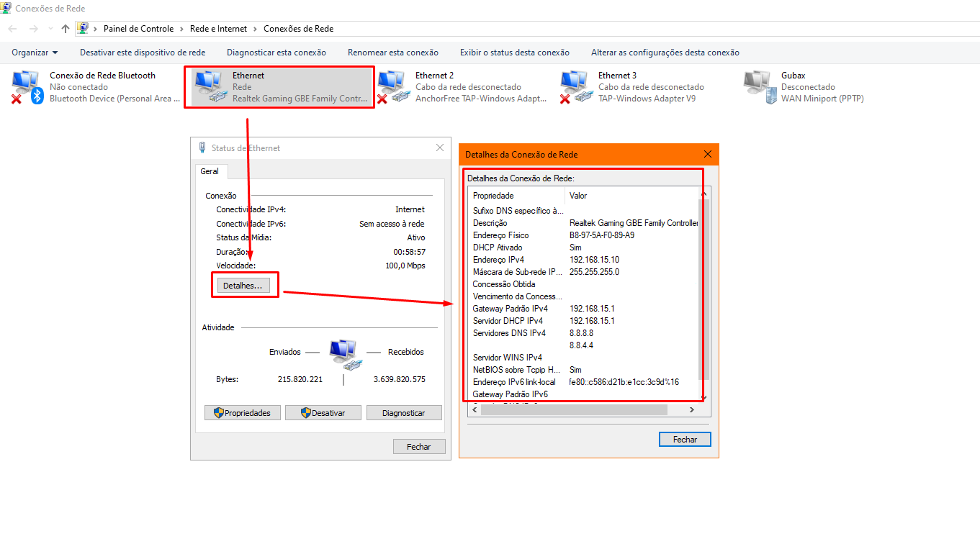
Task: Select the Bluetooth network connection icon
Action: [x=27, y=87]
